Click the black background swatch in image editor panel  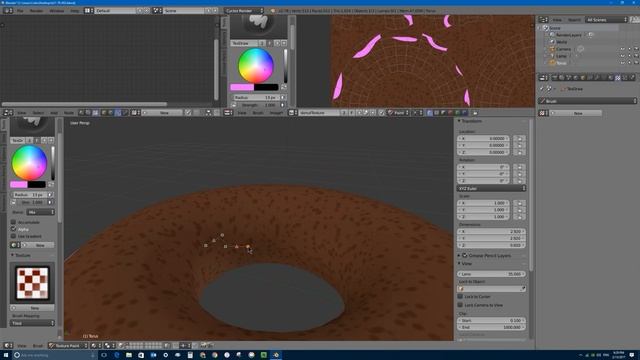click(266, 87)
